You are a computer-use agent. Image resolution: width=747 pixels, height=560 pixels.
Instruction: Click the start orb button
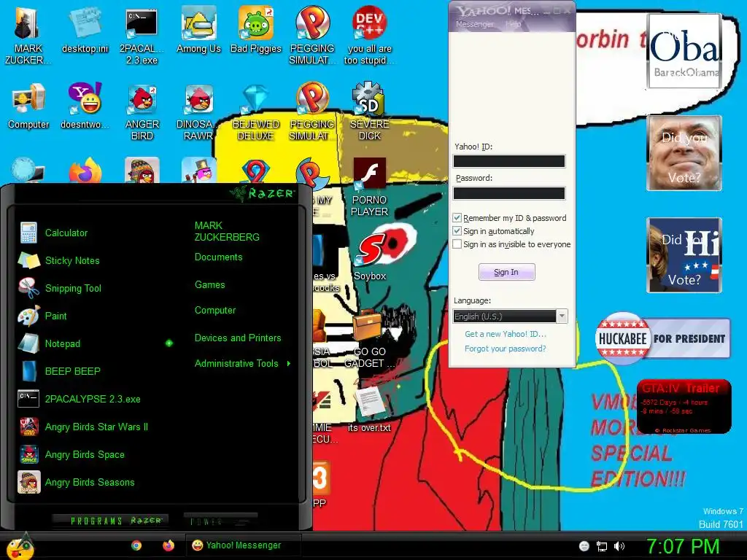[x=20, y=547]
